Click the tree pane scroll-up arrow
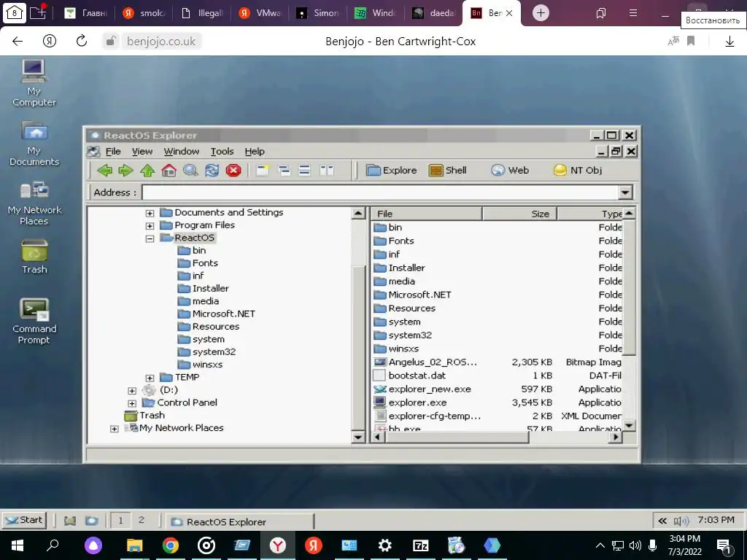Screen dimensions: 747x560 [358, 214]
